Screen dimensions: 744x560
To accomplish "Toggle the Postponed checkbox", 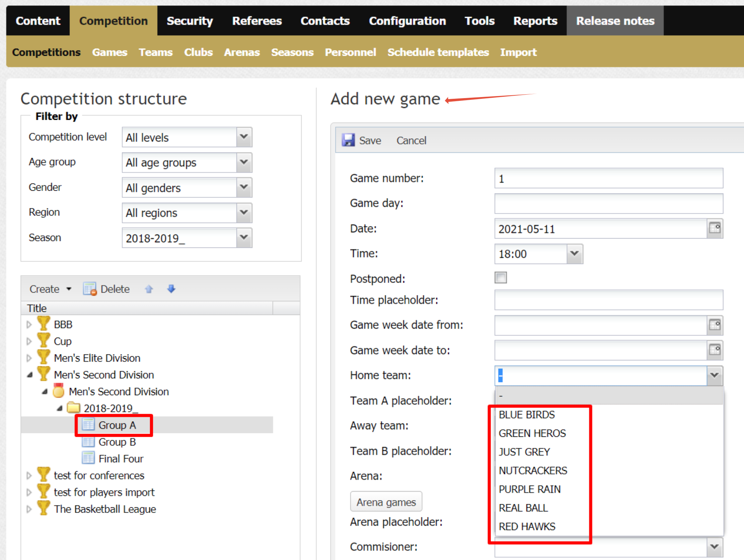I will coord(501,277).
